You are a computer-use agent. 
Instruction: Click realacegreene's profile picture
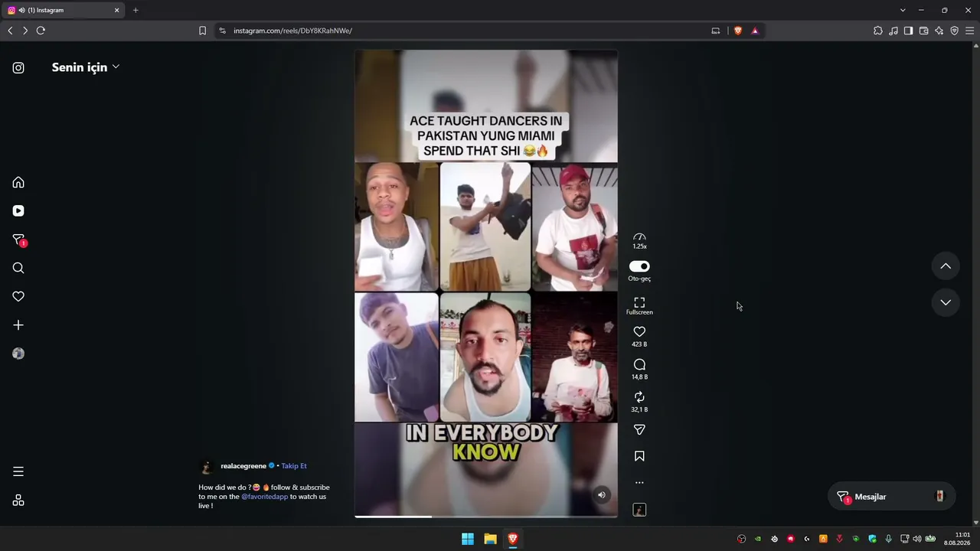(x=207, y=466)
